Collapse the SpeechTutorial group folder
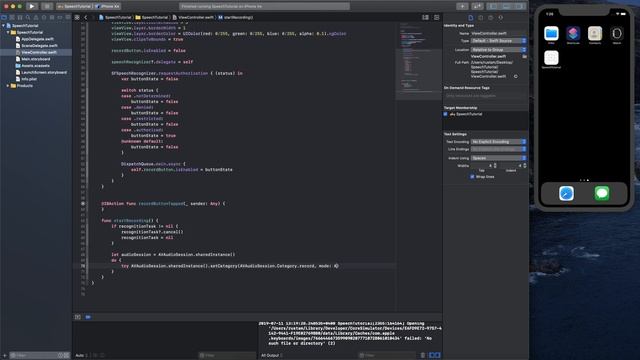This screenshot has height=360, width=640. [x=8, y=32]
